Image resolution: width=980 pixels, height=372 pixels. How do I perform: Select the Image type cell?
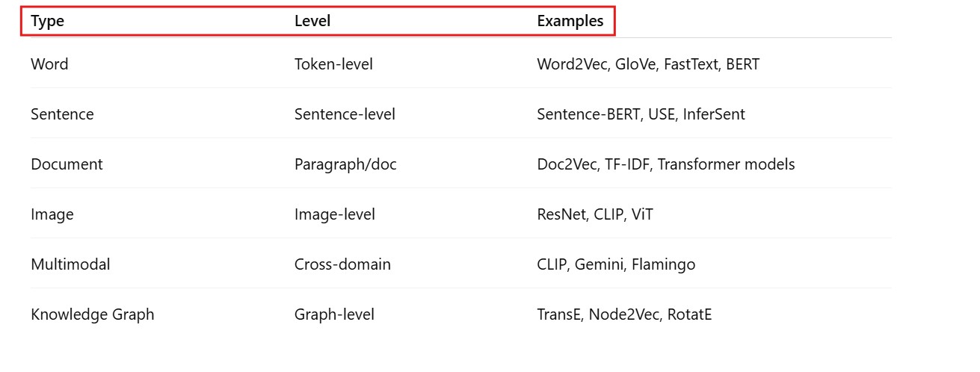click(x=52, y=214)
